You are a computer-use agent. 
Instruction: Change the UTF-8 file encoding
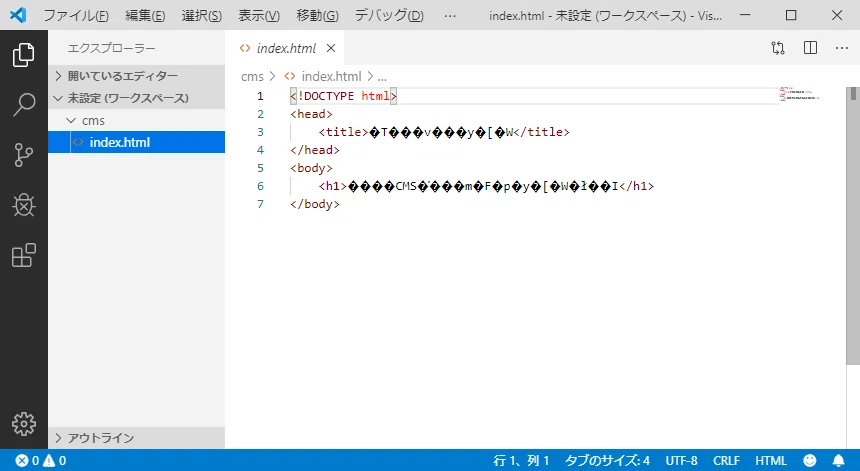(681, 461)
